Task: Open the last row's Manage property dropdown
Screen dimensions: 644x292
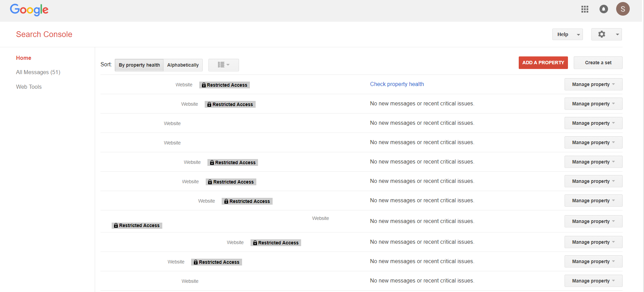Action: pyautogui.click(x=593, y=281)
